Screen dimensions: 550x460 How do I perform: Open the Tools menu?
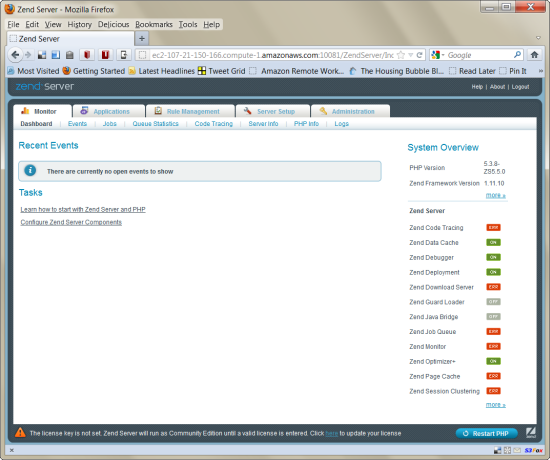(188, 24)
